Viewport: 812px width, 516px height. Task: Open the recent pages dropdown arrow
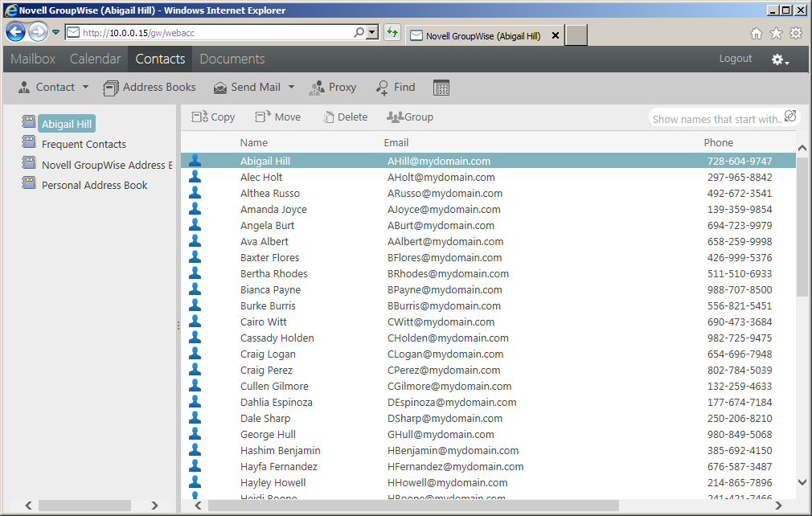click(x=56, y=32)
